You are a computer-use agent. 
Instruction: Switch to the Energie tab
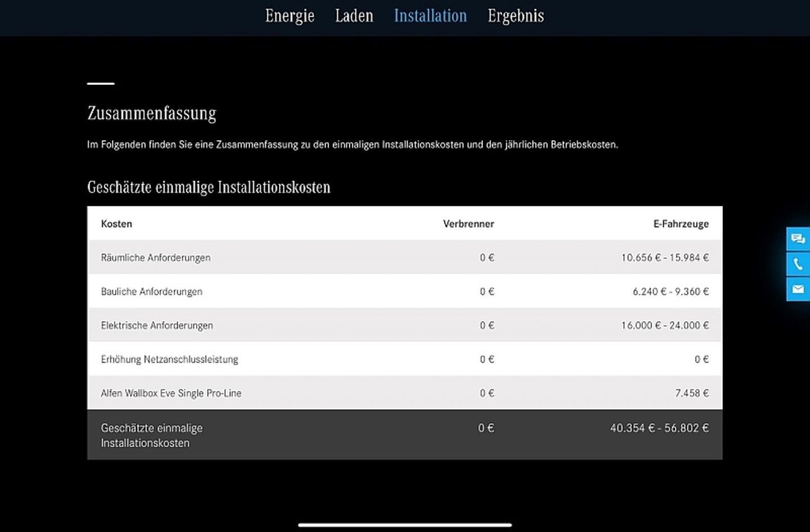(x=290, y=16)
